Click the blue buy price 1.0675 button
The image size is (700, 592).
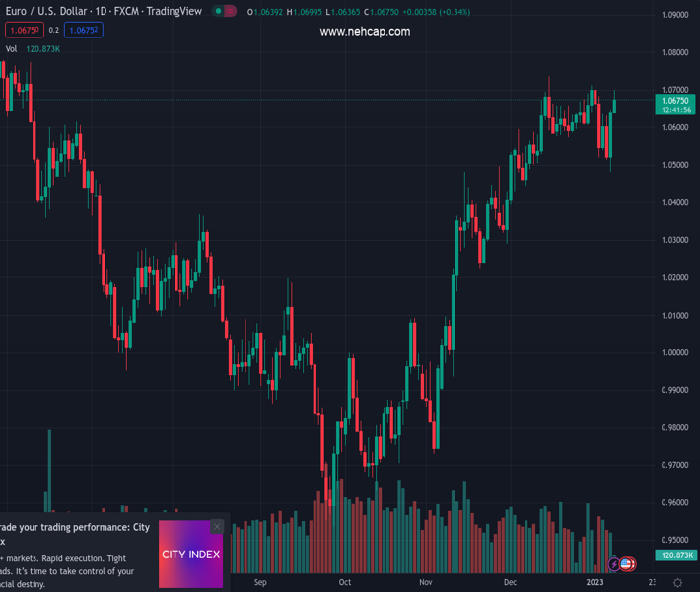pos(84,31)
